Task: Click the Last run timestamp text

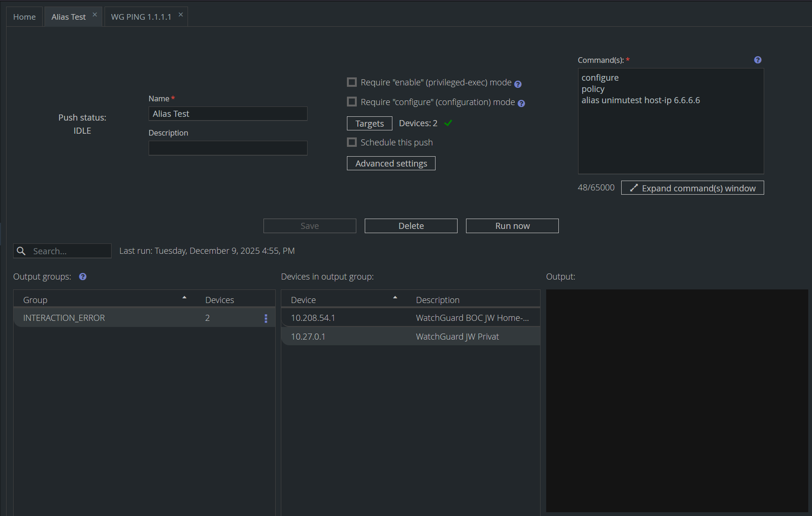Action: (207, 251)
